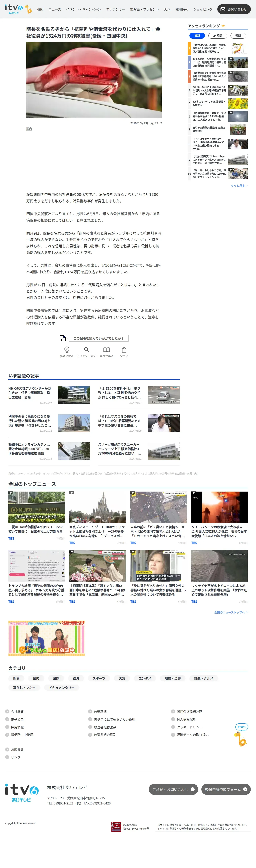The width and height of the screenshot is (256, 868).
Task: Open the itv6 あいテレビ logo in the header
Action: (14, 9)
